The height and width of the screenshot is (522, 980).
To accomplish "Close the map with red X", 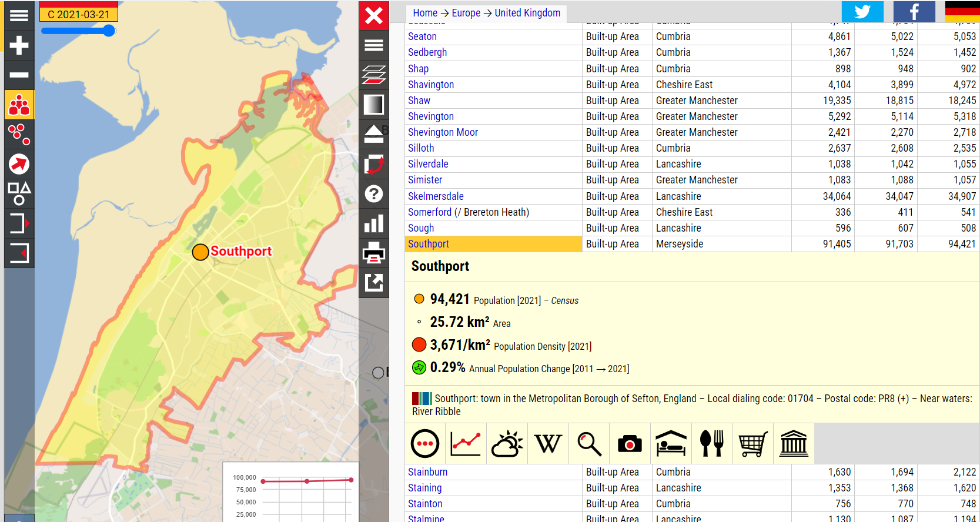I will click(x=374, y=15).
